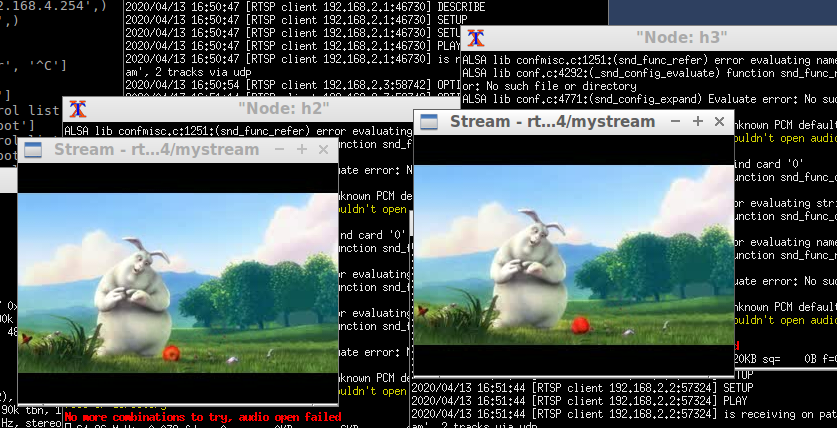Click the right Stream window's title text

point(552,122)
